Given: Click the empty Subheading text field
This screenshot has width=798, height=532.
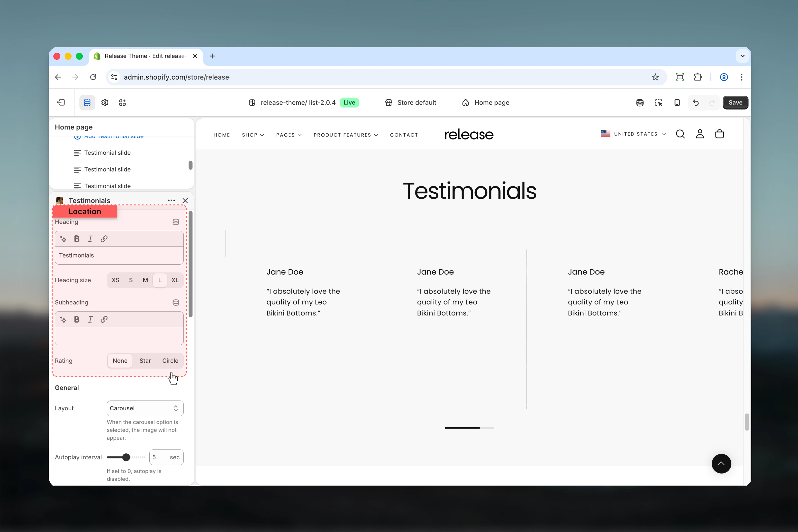Looking at the screenshot, I should 119,336.
